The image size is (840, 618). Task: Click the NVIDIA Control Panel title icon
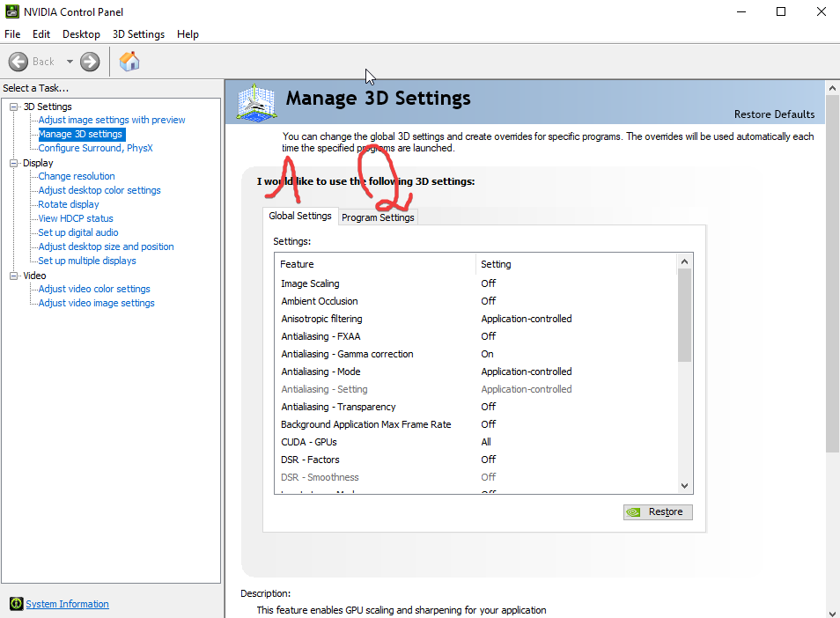(x=11, y=11)
